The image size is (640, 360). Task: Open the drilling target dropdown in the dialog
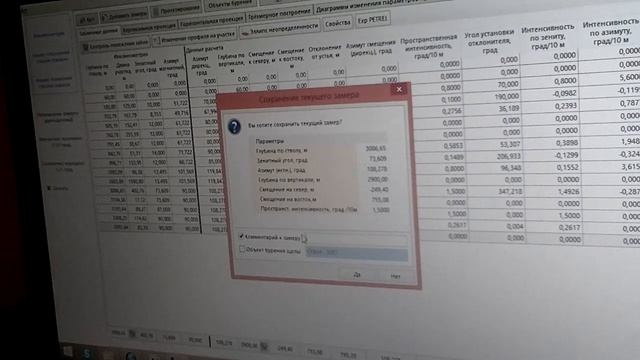click(356, 253)
